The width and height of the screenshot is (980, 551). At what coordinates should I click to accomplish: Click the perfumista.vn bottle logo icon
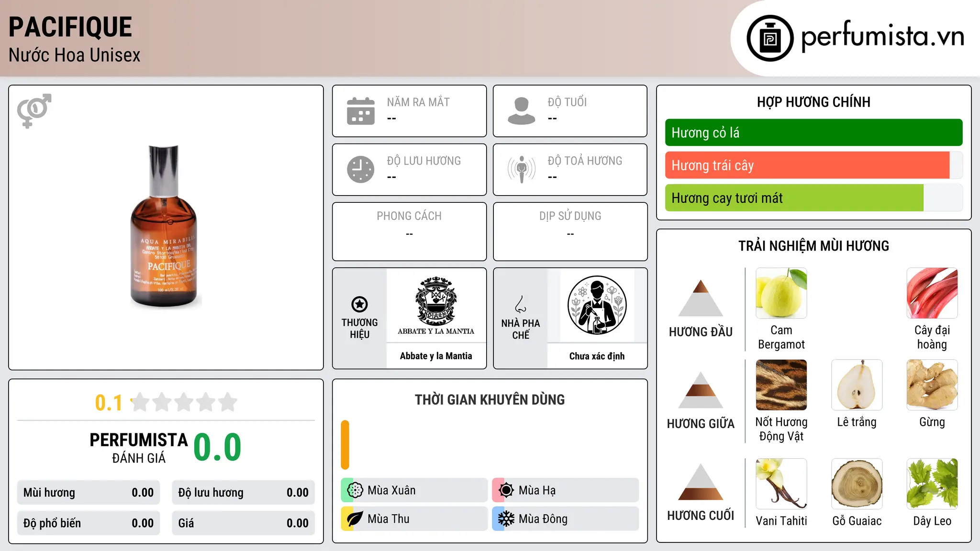(x=770, y=38)
